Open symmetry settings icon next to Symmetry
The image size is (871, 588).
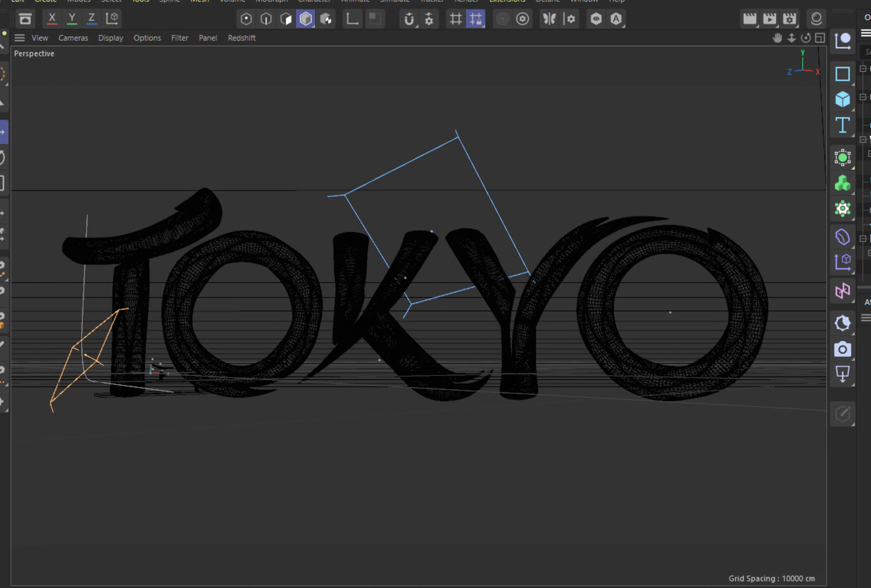(x=570, y=19)
